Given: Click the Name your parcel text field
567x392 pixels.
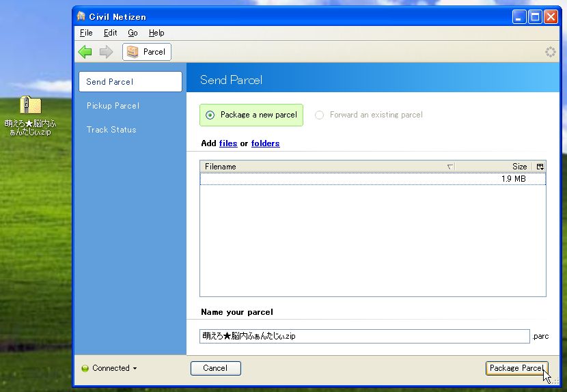Looking at the screenshot, I should (365, 336).
